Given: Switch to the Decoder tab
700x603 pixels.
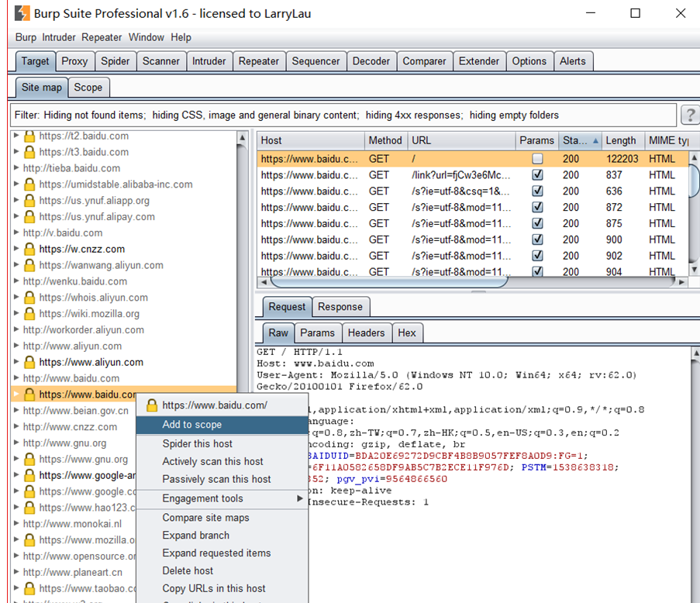Looking at the screenshot, I should pyautogui.click(x=371, y=60).
